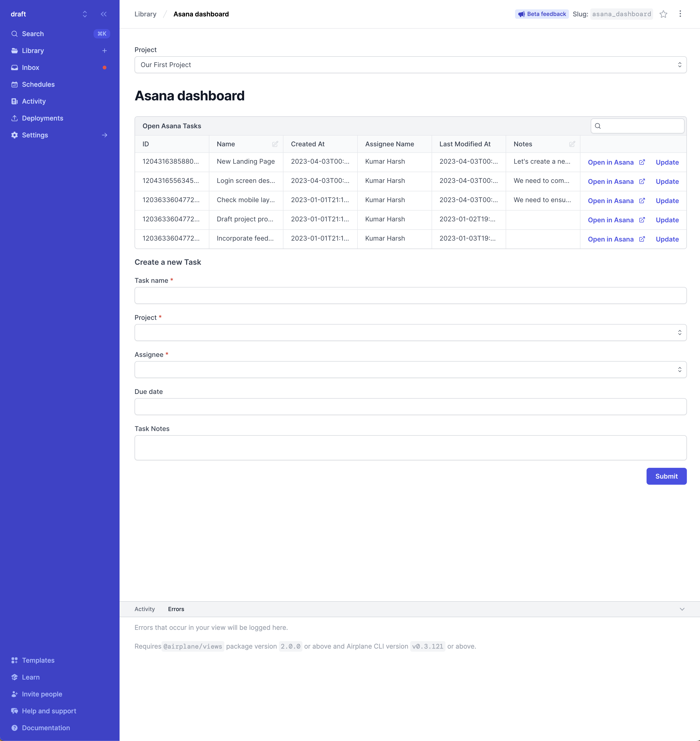Open Settings in the sidebar
The image size is (700, 741).
click(35, 135)
